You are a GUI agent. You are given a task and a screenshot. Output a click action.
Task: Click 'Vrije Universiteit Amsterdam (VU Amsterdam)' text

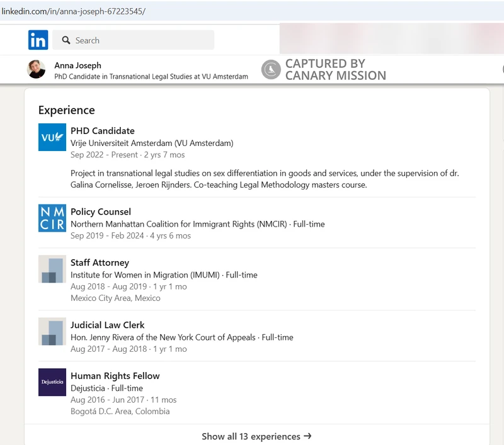coord(152,143)
